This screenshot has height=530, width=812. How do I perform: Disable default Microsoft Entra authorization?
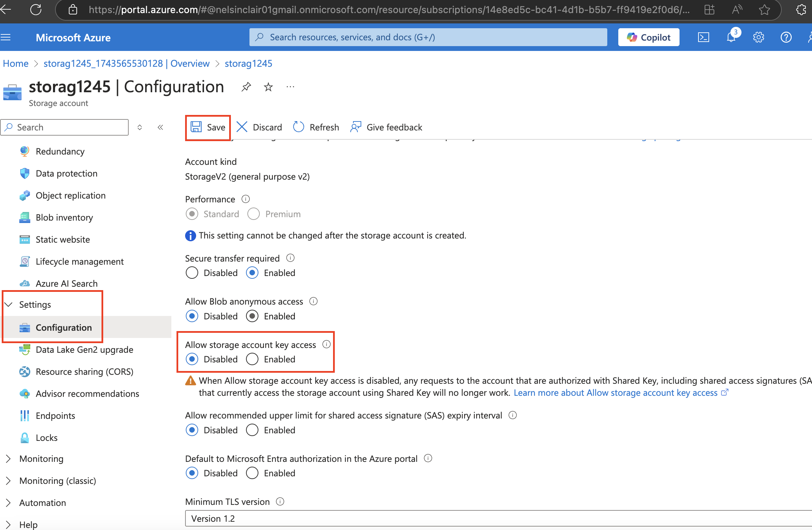coord(192,473)
